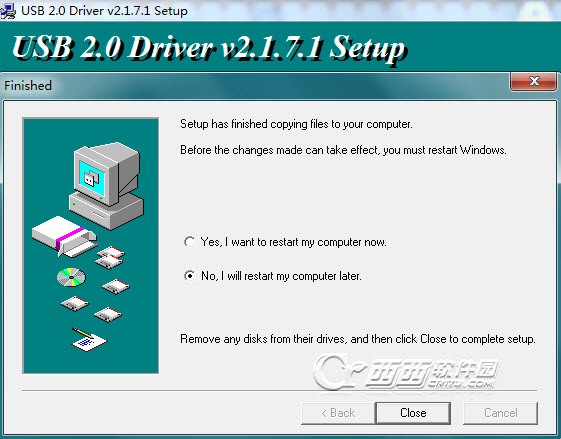Select 'Yes, I want to restart' radio button
Screen dimensions: 561x439
(x=189, y=242)
